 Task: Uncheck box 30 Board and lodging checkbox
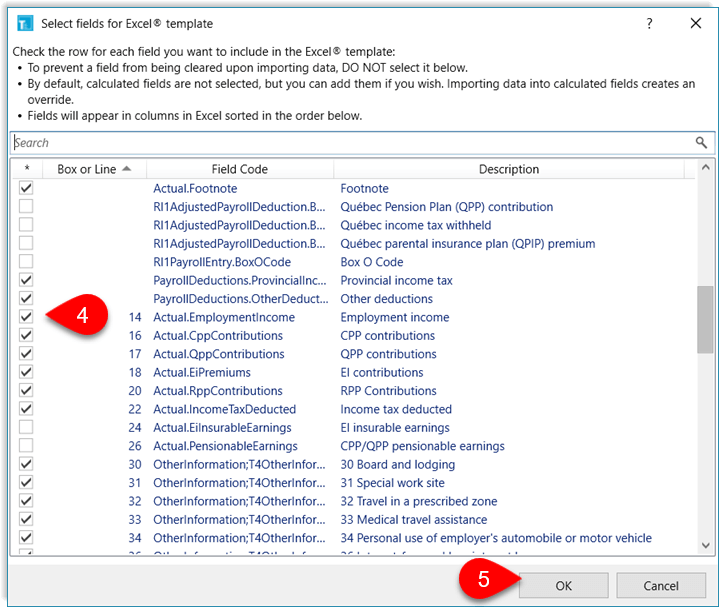[26, 464]
